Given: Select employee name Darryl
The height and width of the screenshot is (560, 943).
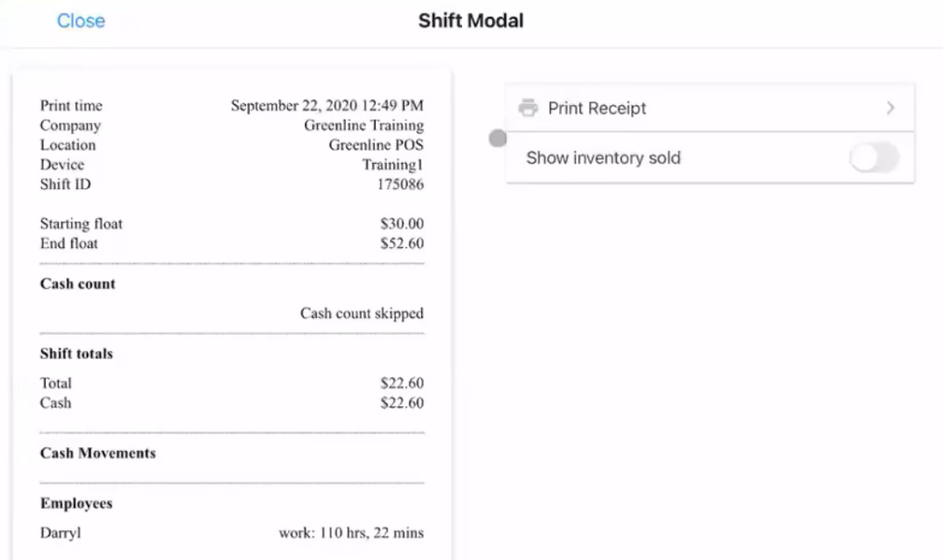Looking at the screenshot, I should (61, 533).
